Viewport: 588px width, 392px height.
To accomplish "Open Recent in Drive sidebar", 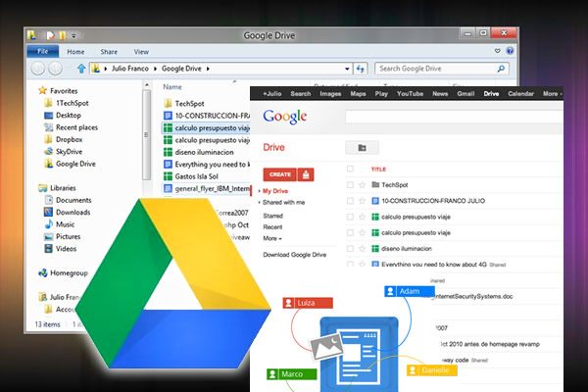I will tap(272, 227).
